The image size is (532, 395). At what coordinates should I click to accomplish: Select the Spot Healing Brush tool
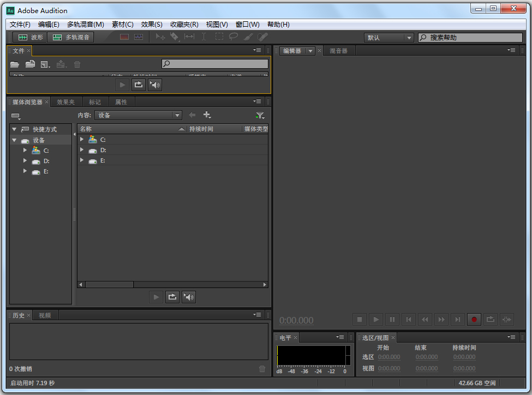(x=262, y=37)
